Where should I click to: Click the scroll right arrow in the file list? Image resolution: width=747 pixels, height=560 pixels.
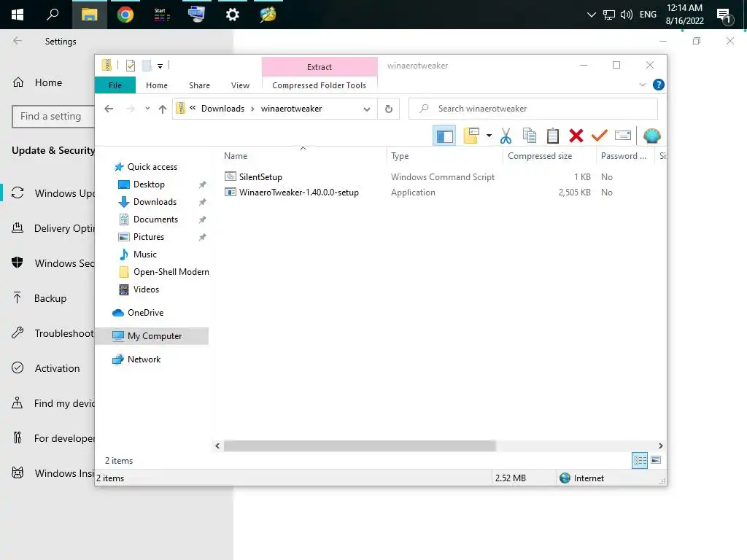click(x=660, y=446)
